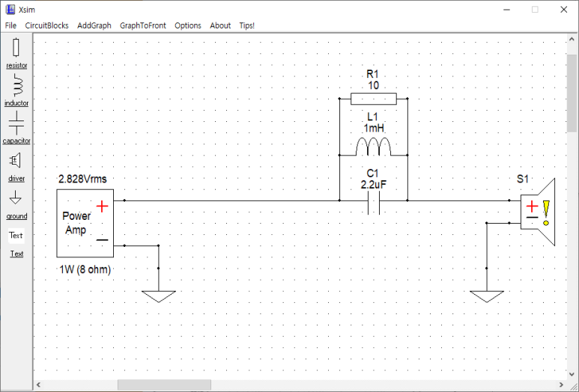The height and width of the screenshot is (392, 579).
Task: Open the CircuitBlocks menu
Action: 47,25
